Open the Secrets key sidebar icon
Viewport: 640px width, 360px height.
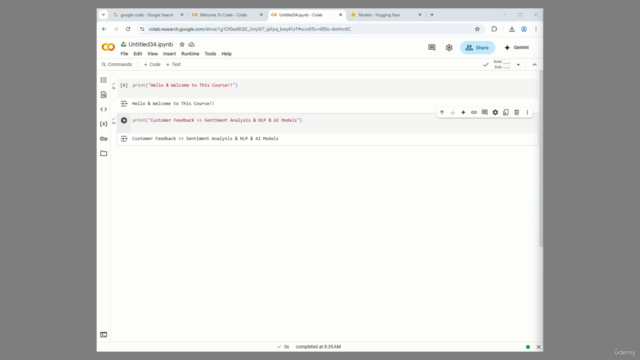click(x=104, y=139)
